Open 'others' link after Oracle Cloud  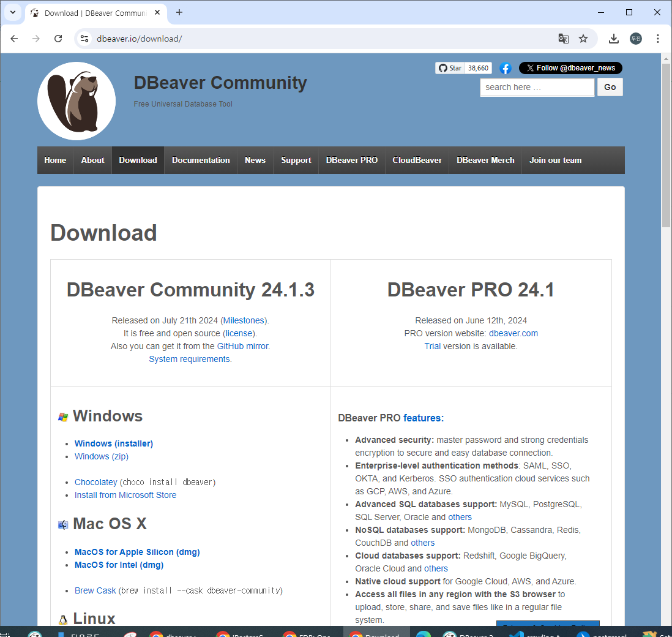(436, 568)
